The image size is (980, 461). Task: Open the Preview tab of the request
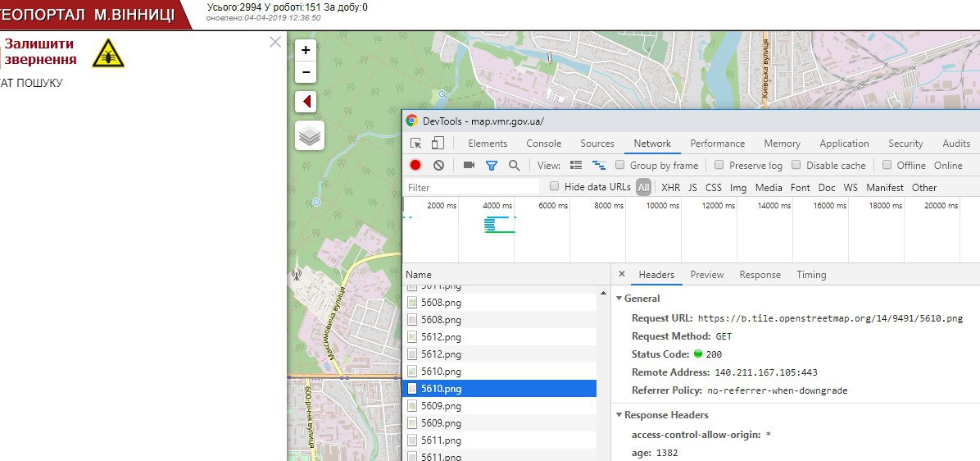[707, 275]
